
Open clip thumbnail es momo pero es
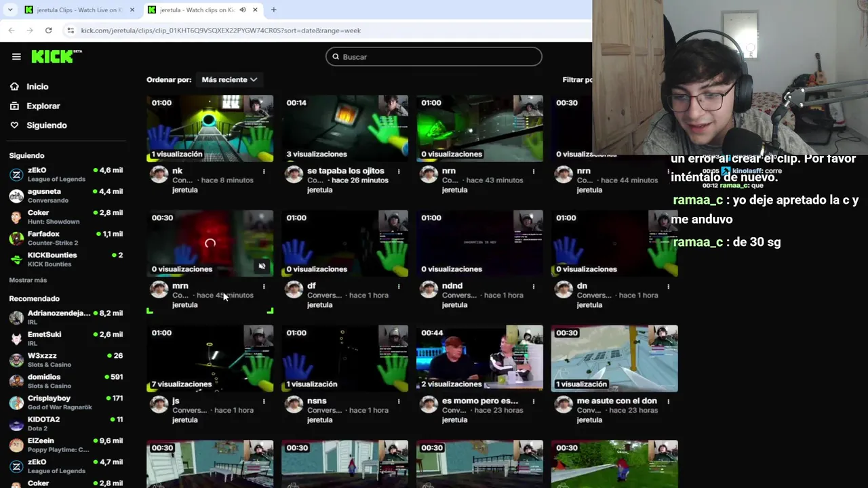pyautogui.click(x=480, y=359)
